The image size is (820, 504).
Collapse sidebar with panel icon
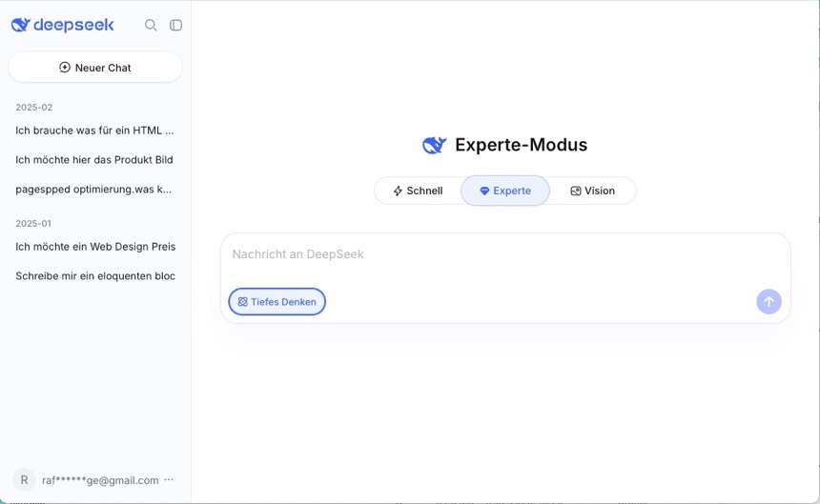tap(175, 25)
